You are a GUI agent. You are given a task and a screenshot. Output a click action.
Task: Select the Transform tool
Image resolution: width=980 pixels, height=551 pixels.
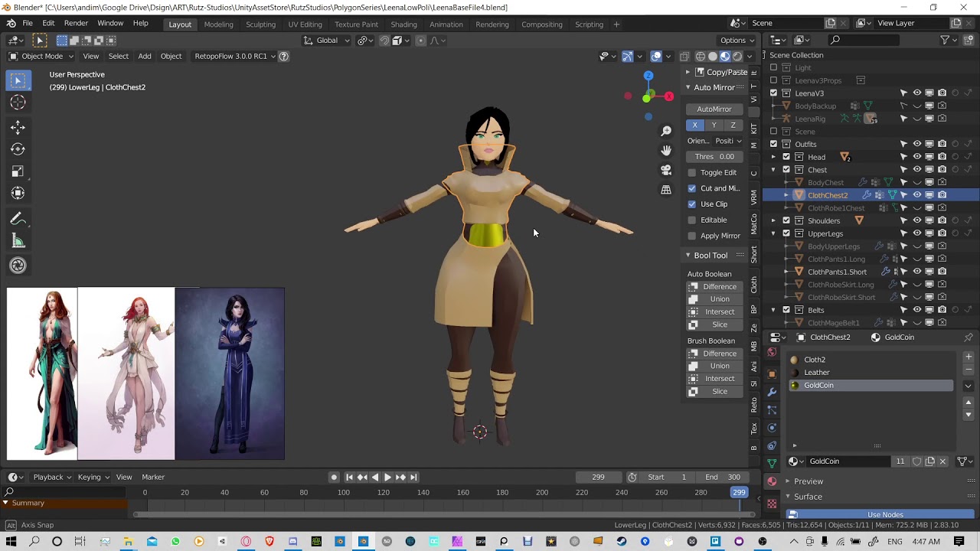point(18,193)
